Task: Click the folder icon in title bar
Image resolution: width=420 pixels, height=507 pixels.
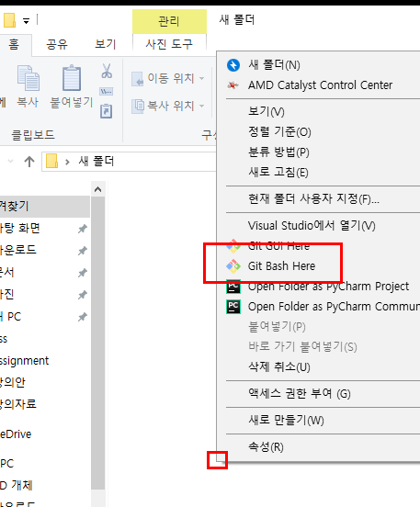Action: point(9,20)
